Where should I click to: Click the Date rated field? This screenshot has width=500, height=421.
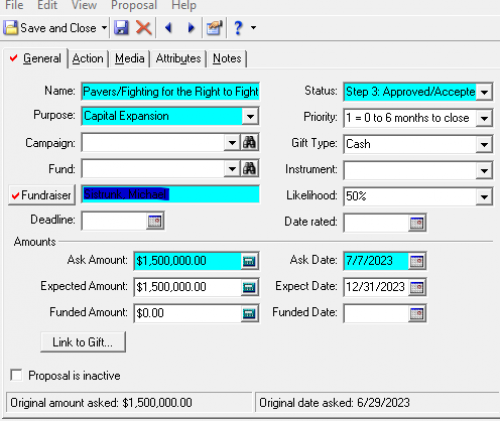pos(376,223)
